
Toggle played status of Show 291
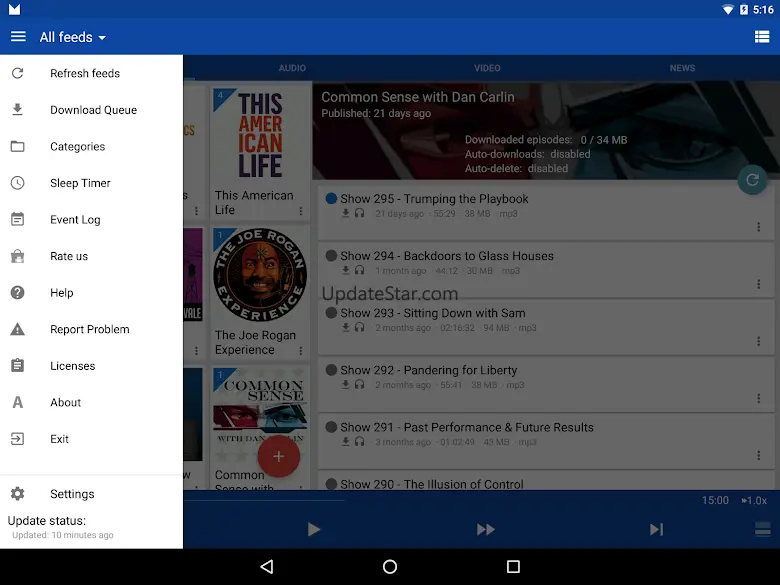[331, 427]
